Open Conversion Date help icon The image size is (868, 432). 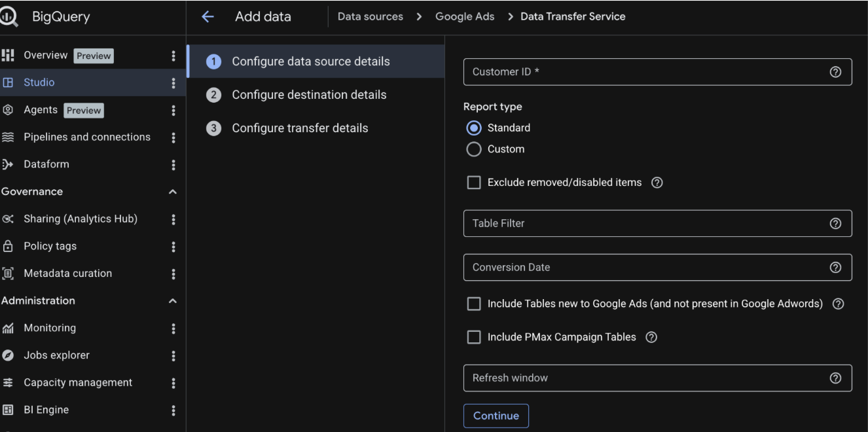pos(835,267)
